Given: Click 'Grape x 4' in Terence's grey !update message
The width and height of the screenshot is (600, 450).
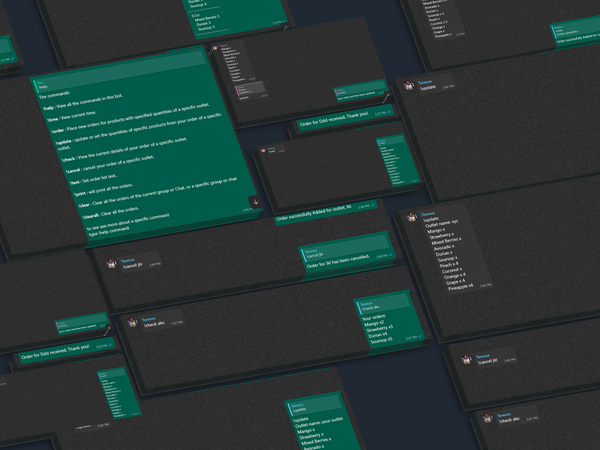Looking at the screenshot, I should (455, 282).
